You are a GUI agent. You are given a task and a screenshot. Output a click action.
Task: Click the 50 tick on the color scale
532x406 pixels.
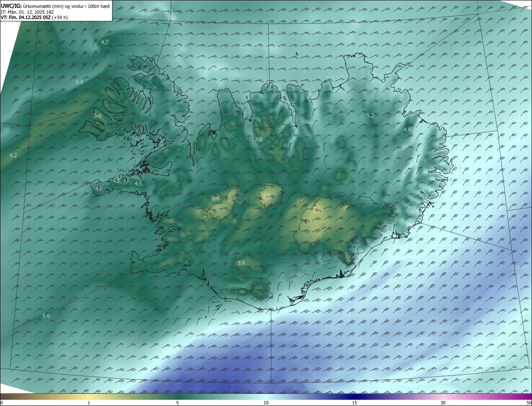coord(529,403)
